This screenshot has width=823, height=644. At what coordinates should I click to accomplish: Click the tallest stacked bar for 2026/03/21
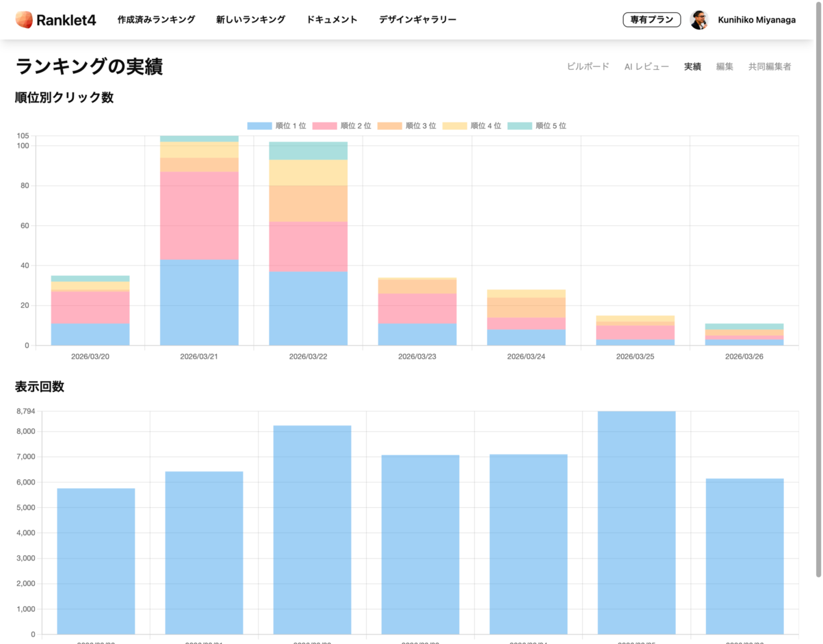(198, 240)
